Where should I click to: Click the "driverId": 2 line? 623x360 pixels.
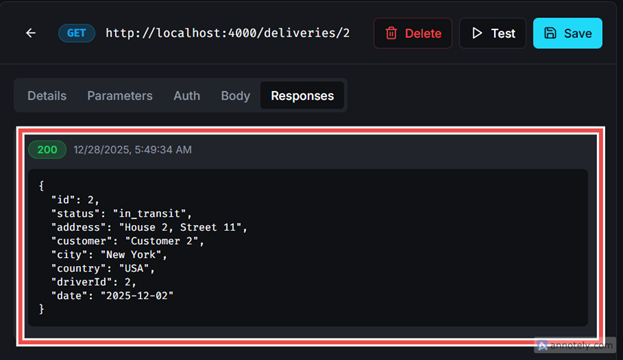(94, 282)
